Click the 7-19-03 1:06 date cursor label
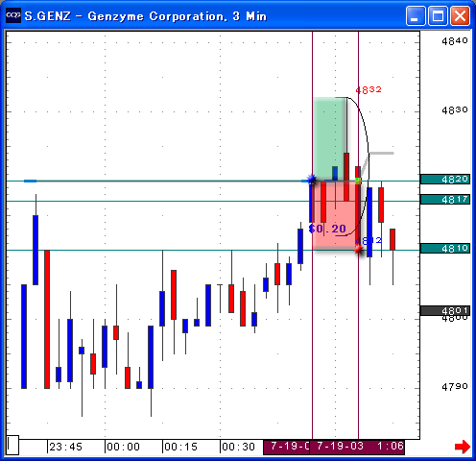The image size is (476, 461). pyautogui.click(x=358, y=447)
